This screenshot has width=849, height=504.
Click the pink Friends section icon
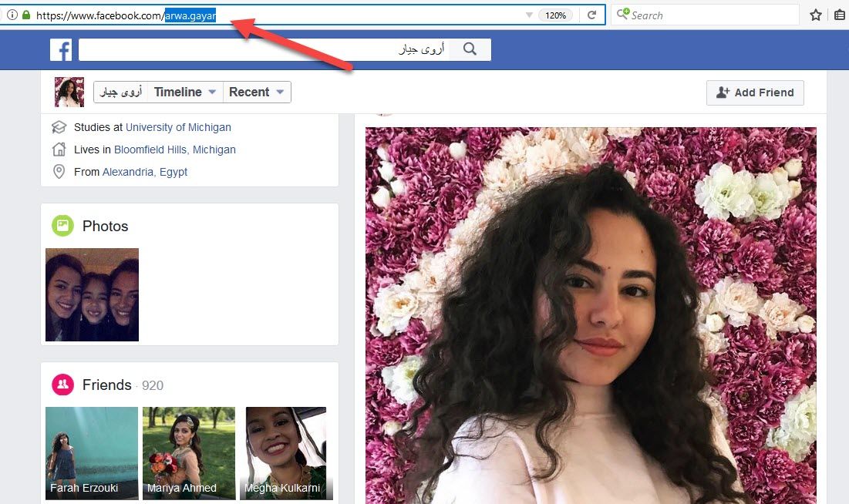[x=63, y=385]
